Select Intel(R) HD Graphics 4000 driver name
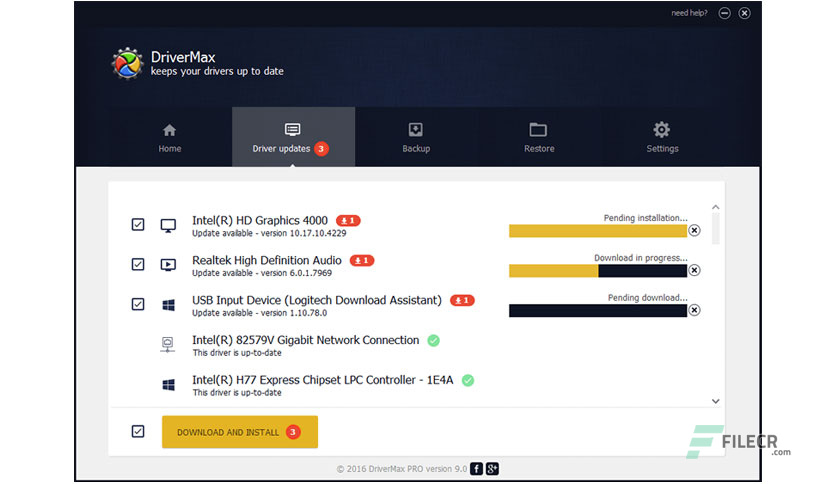Image resolution: width=836 pixels, height=484 pixels. 260,221
